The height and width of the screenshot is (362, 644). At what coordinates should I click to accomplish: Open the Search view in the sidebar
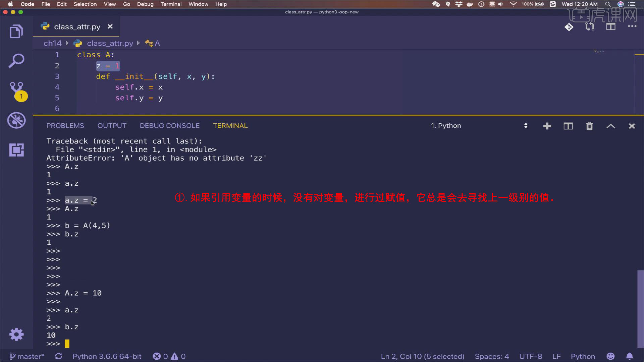pos(16,61)
